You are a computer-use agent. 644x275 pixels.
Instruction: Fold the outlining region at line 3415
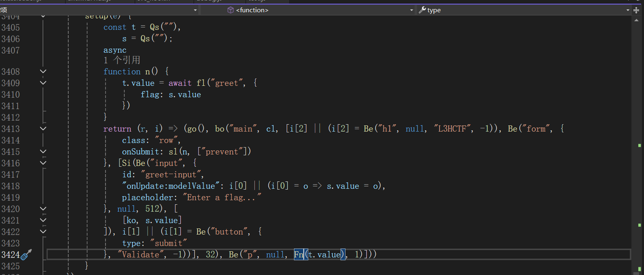[43, 152]
